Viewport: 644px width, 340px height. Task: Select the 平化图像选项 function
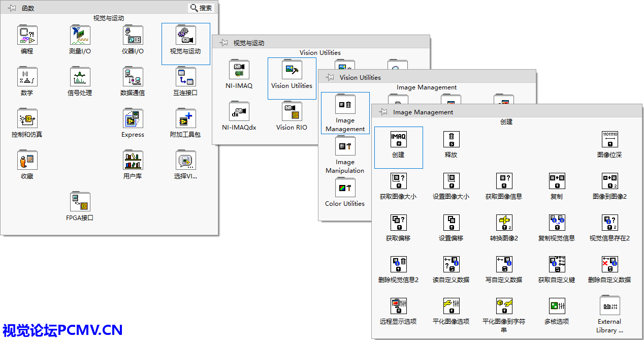click(451, 306)
